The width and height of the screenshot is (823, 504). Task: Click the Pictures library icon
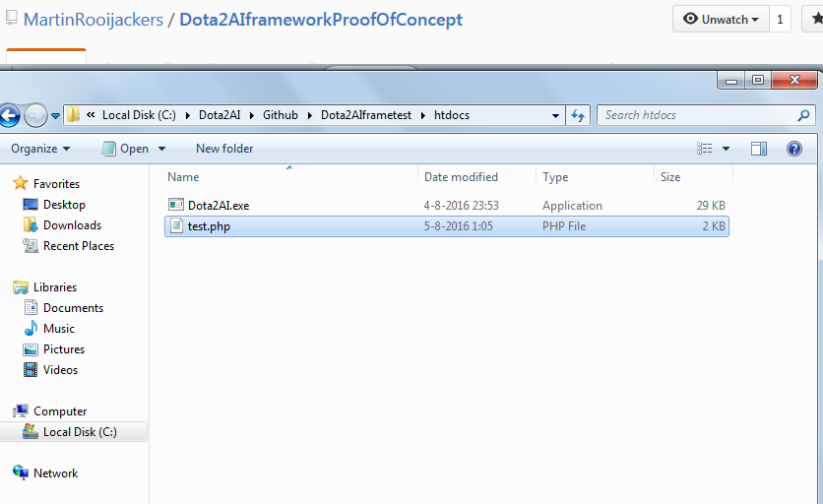click(31, 349)
